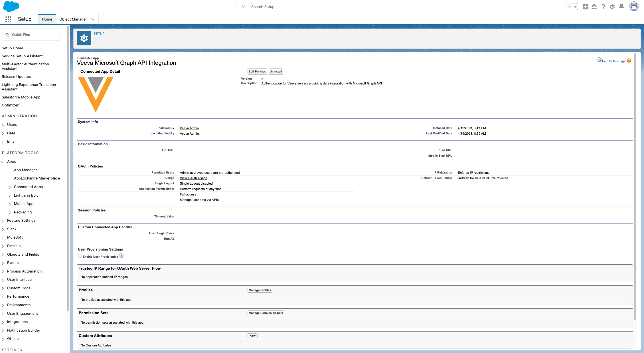The width and height of the screenshot is (644, 353).
Task: Open App Manager in sidebar
Action: 25,170
